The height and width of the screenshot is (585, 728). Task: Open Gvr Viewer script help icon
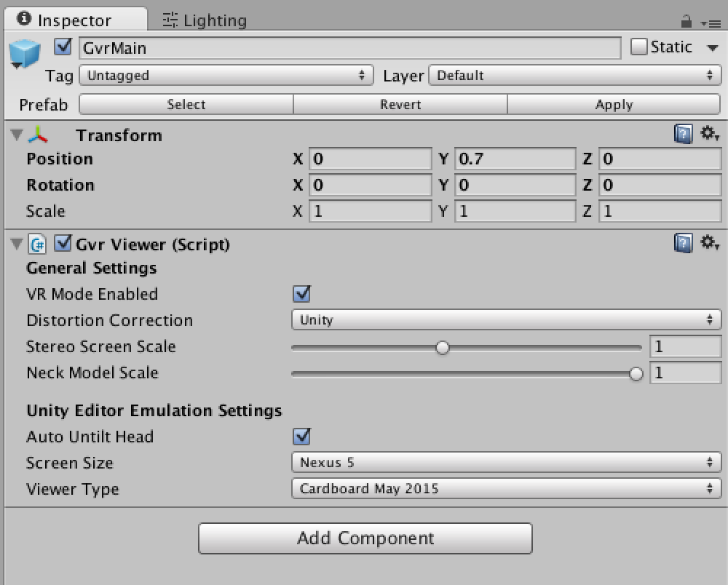pyautogui.click(x=683, y=243)
